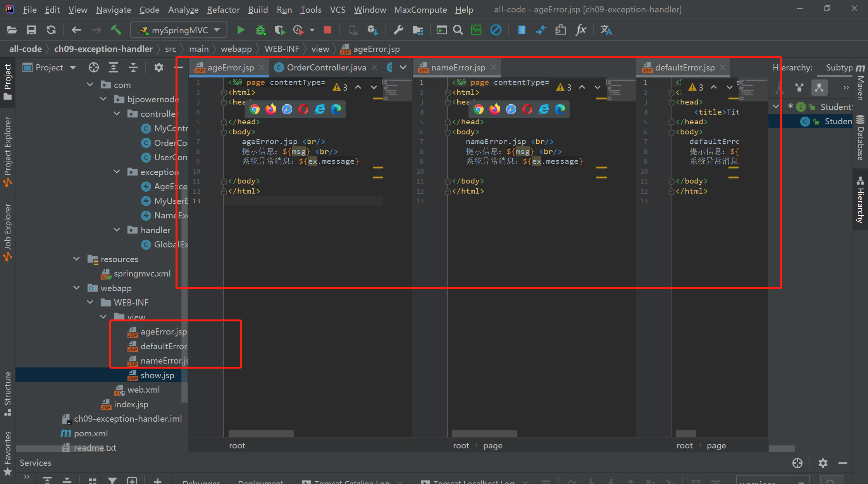Click the horizontal scrollbar of ageError.jsp editor
868x484 pixels.
pos(261,433)
